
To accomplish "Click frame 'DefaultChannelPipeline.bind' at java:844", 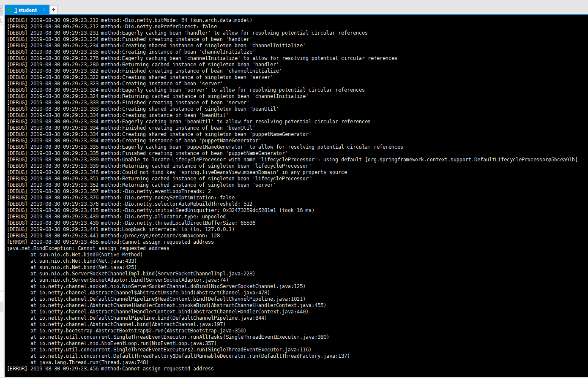I will click(149, 318).
